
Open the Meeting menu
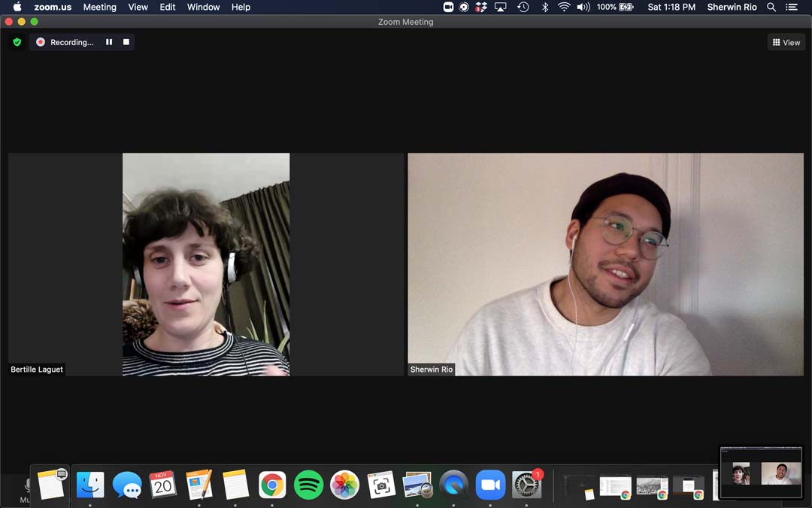pos(100,8)
